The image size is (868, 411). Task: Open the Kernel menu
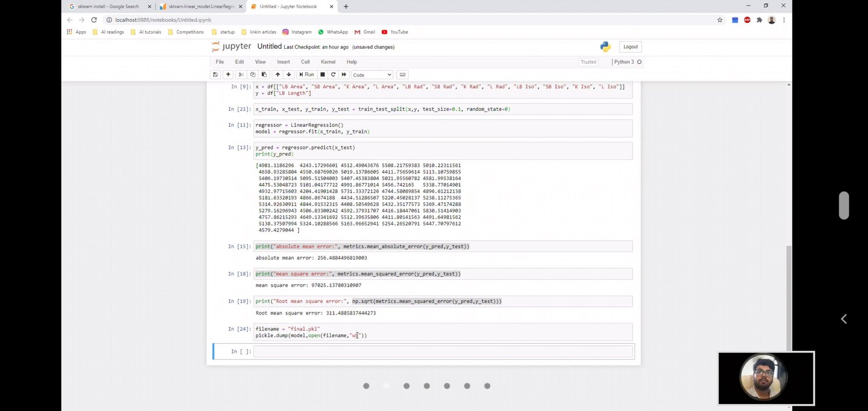(328, 62)
